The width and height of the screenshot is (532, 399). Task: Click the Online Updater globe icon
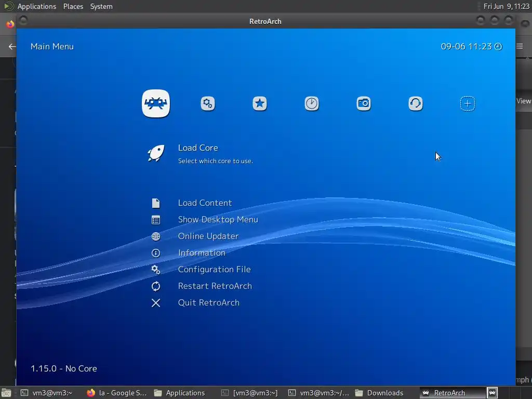[156, 236]
